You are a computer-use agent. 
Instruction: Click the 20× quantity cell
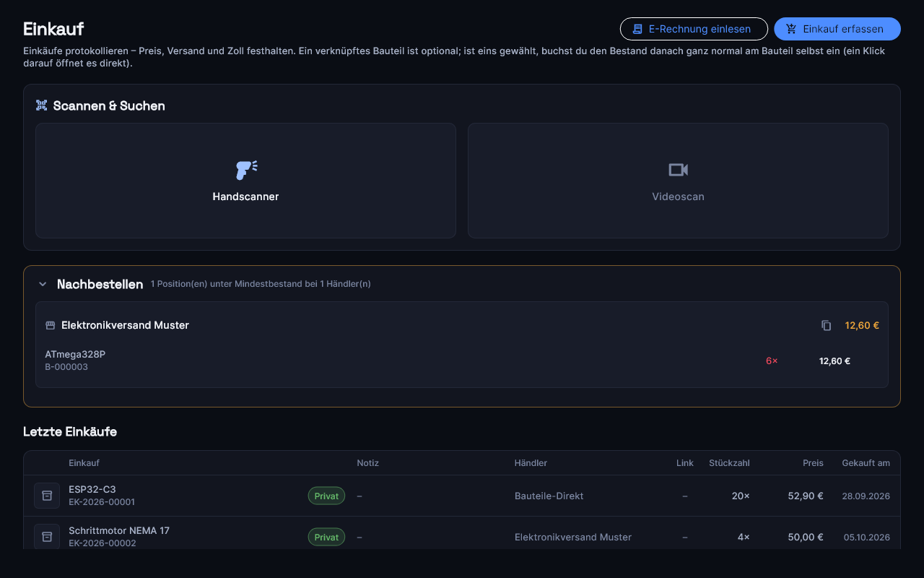click(x=739, y=496)
